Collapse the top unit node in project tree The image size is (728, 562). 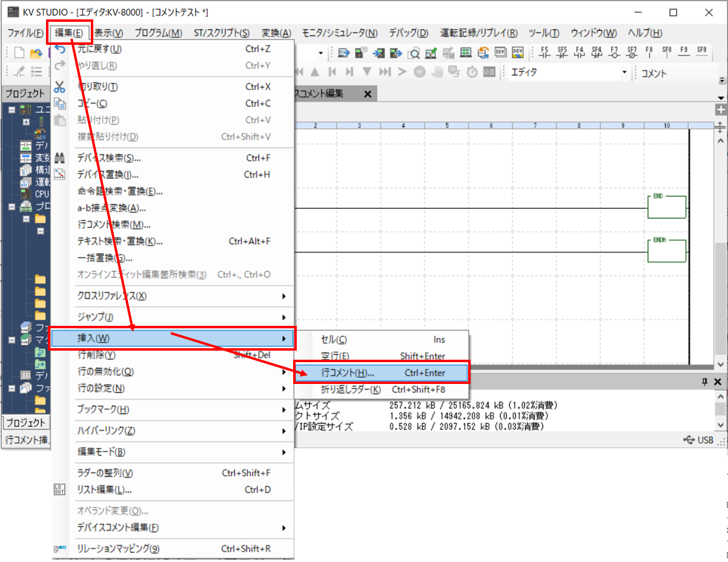pos(12,110)
